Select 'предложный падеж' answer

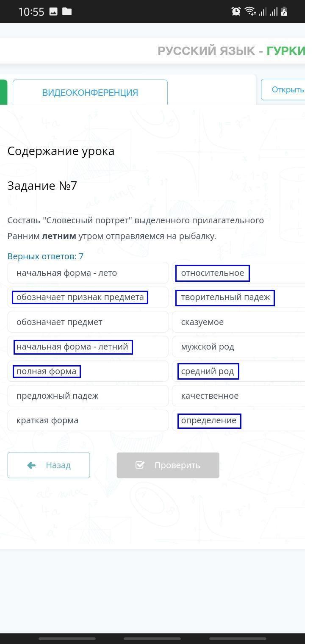pyautogui.click(x=88, y=396)
